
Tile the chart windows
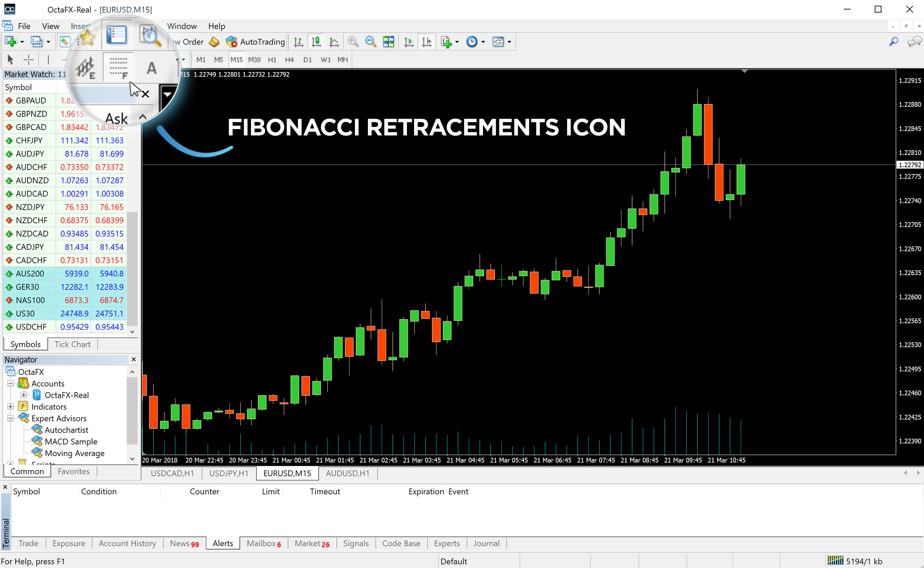coord(388,41)
